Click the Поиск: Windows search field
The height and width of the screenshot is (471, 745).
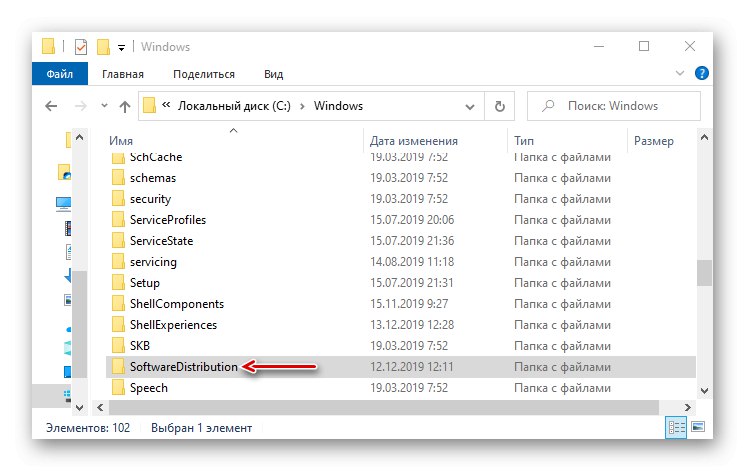tap(614, 106)
